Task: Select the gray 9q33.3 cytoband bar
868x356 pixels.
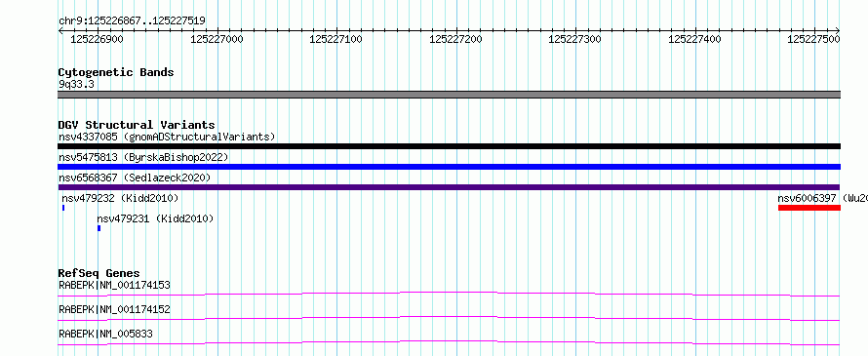Action: [449, 95]
